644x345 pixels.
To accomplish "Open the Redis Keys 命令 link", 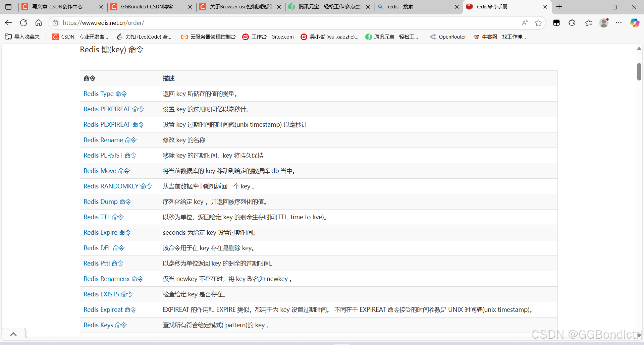I will click(105, 325).
